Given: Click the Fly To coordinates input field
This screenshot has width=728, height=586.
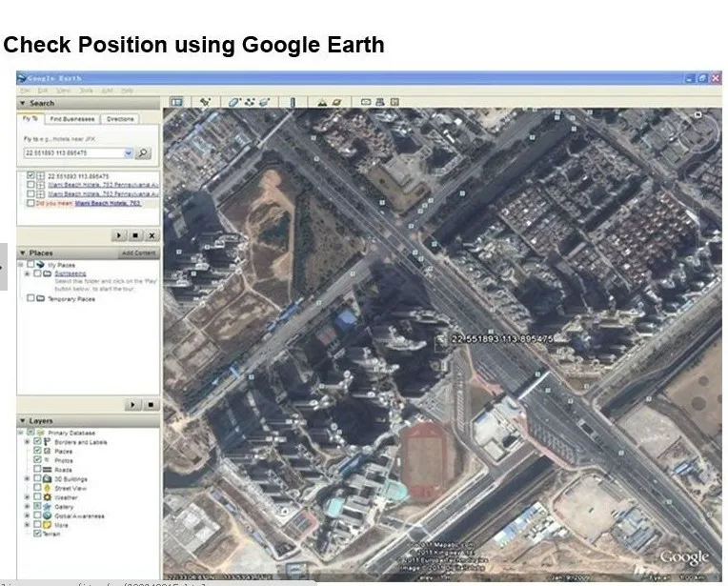Looking at the screenshot, I should (x=73, y=152).
